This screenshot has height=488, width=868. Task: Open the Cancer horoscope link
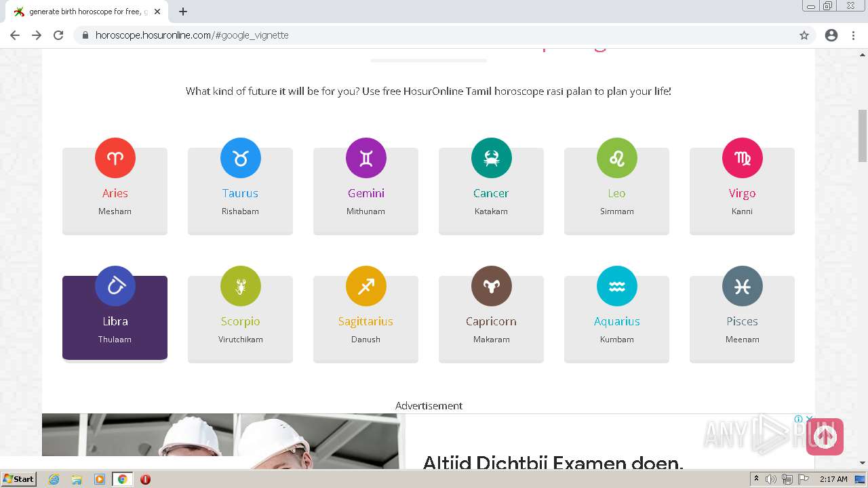[x=491, y=193]
